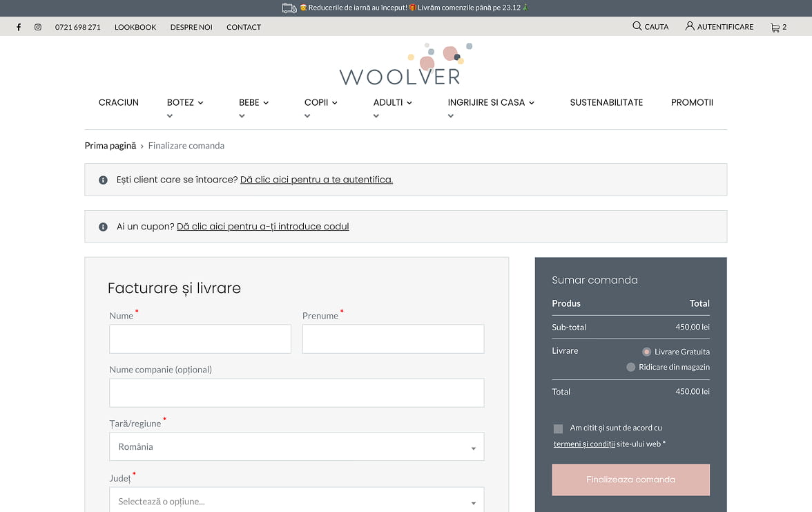Click info icon beside returning client notice
Viewport: 812px width, 512px height.
103,180
